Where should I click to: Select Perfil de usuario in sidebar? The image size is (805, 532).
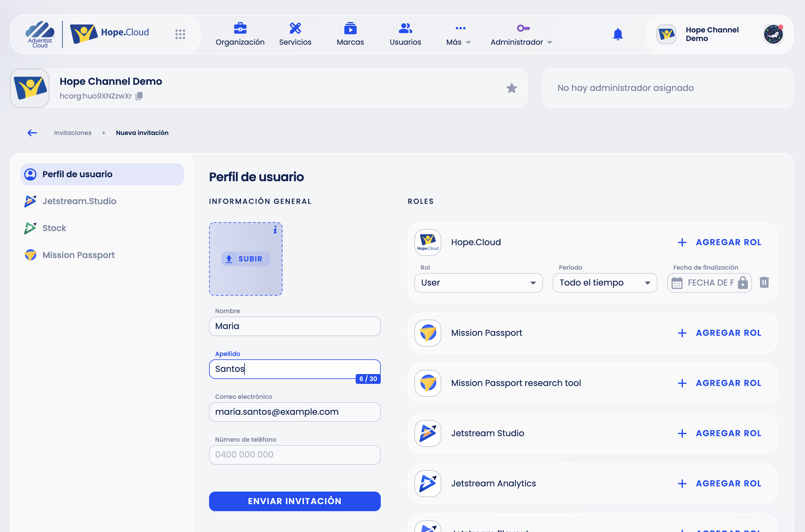point(102,174)
